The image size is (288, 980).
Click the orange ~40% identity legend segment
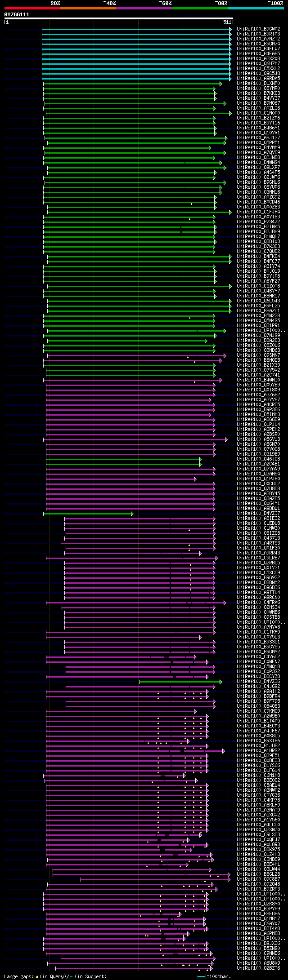[x=88, y=8]
